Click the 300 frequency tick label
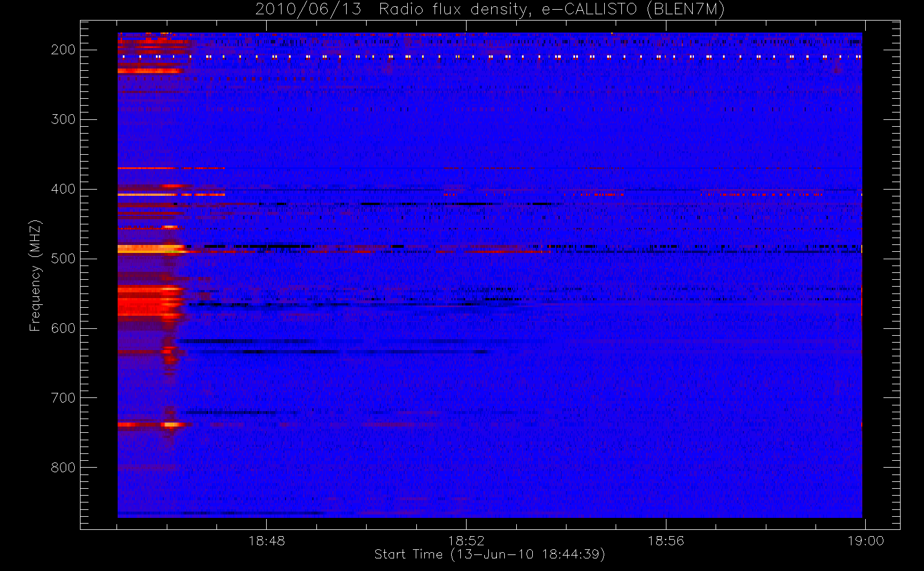The width and height of the screenshot is (924, 571). [63, 119]
